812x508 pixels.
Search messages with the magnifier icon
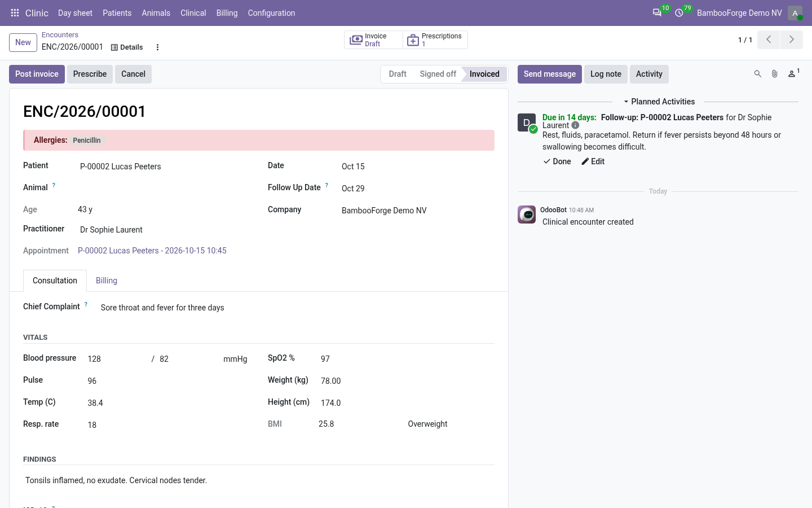pos(758,74)
